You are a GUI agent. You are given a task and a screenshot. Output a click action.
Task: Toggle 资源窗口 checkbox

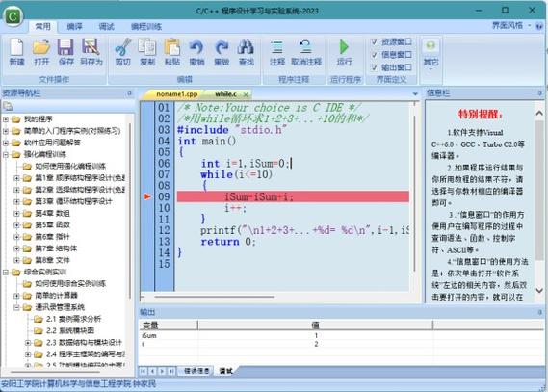tap(375, 42)
